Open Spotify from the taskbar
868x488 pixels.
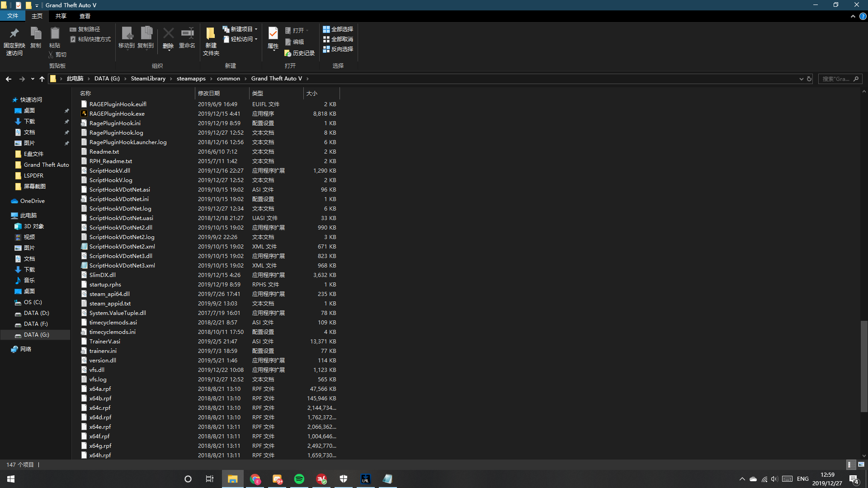pos(299,479)
